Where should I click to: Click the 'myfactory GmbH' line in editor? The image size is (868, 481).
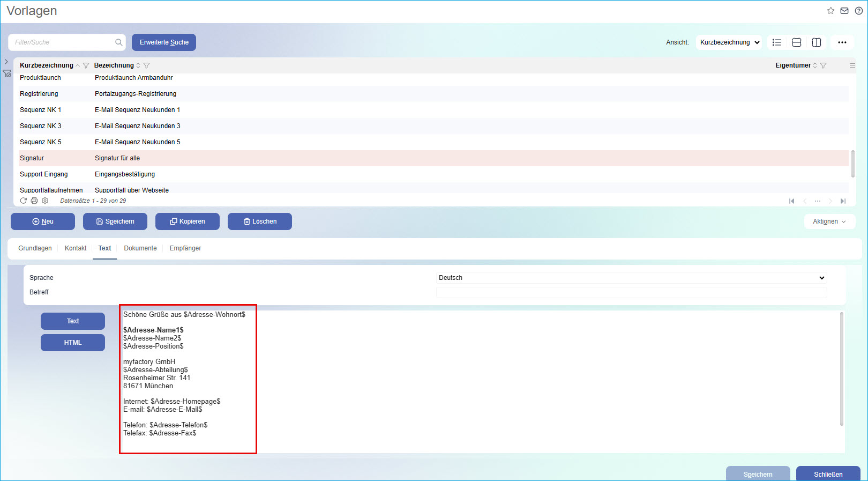[x=149, y=362]
